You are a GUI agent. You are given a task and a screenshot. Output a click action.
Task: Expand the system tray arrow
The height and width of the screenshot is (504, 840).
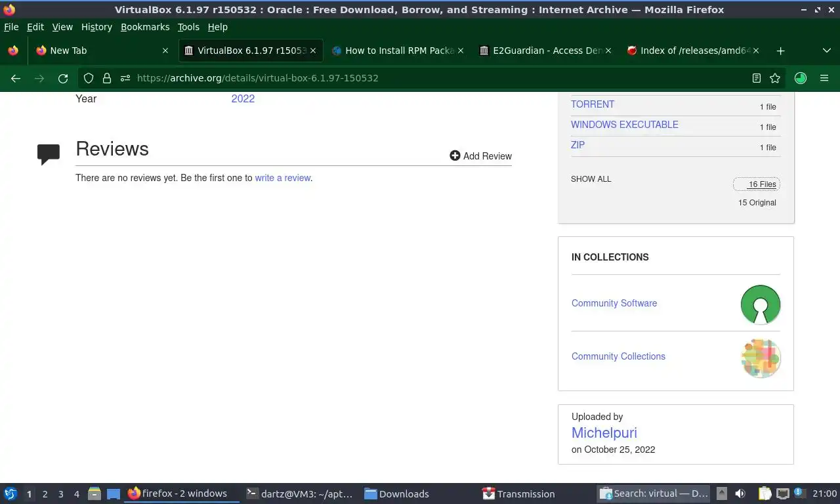pyautogui.click(x=722, y=493)
